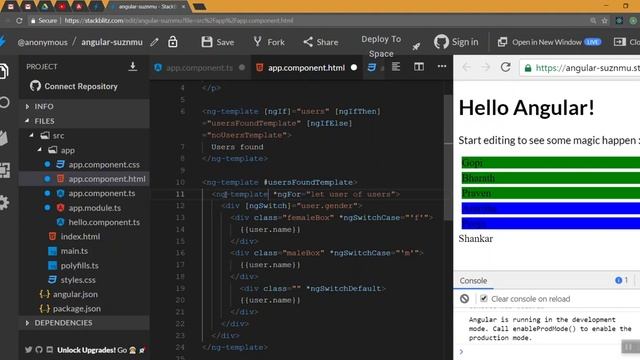Click Sign in with GitHub
Screen dimensions: 640x360
tap(456, 42)
